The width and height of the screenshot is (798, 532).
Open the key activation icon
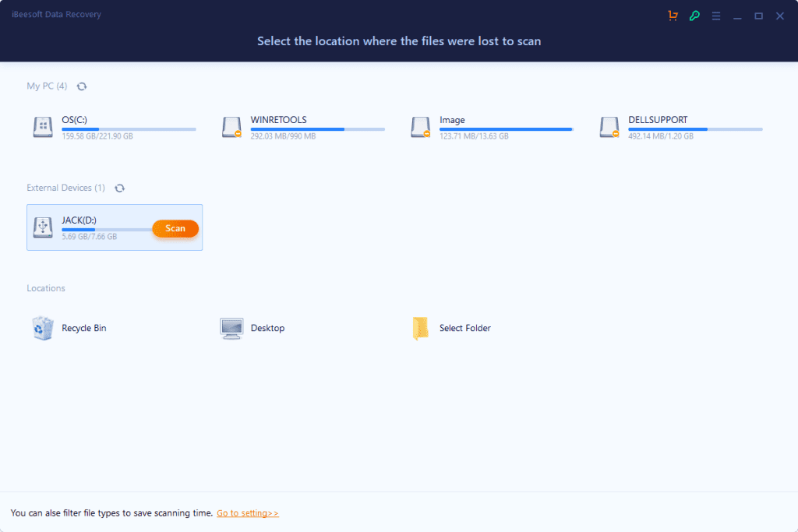(694, 16)
